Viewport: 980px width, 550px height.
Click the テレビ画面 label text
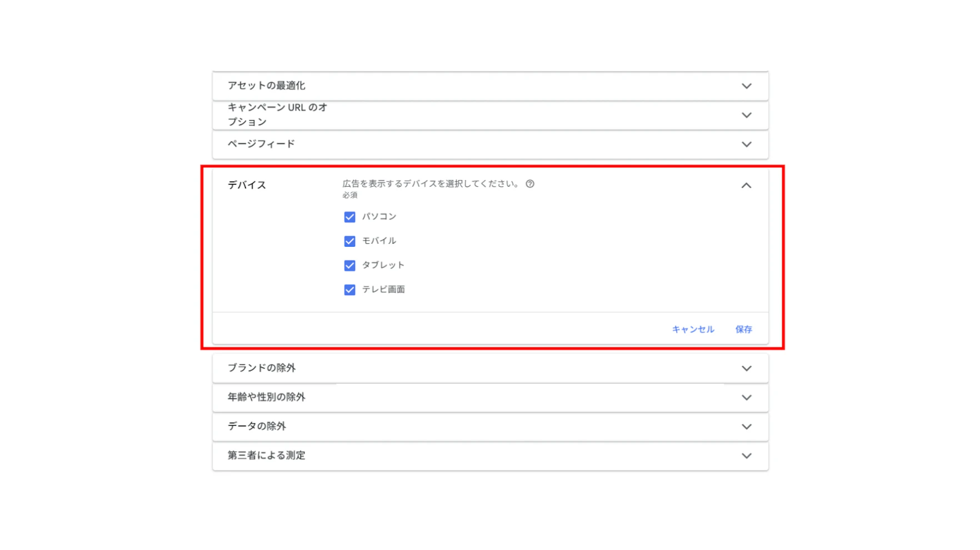[x=383, y=289]
